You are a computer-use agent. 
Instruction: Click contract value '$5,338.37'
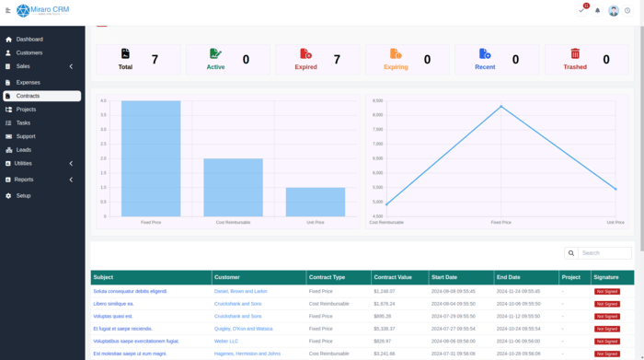tap(385, 329)
